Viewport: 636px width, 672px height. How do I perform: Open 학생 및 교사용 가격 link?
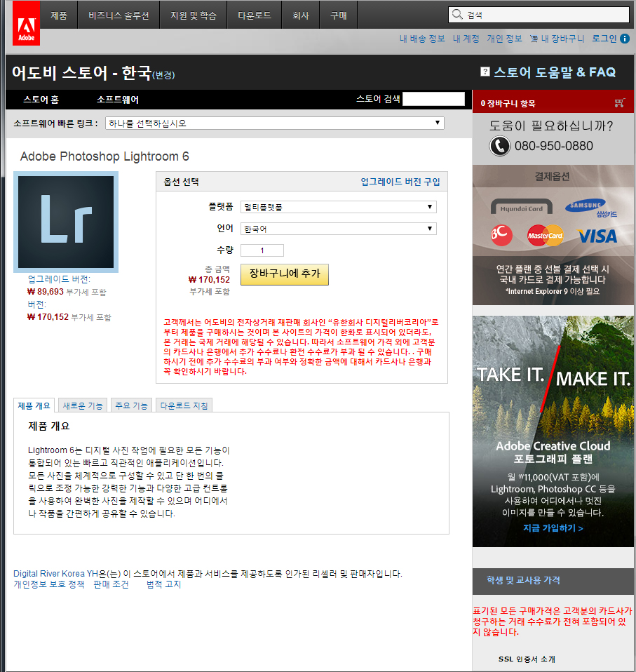523,580
